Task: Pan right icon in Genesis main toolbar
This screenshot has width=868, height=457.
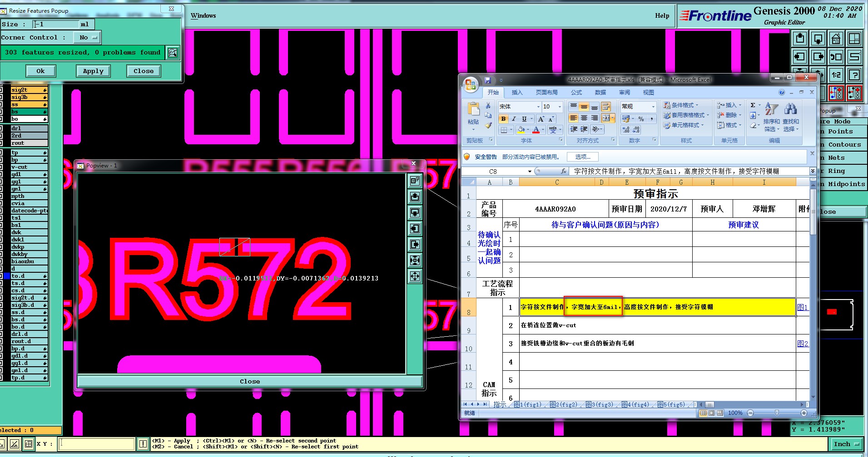Action: pos(818,57)
